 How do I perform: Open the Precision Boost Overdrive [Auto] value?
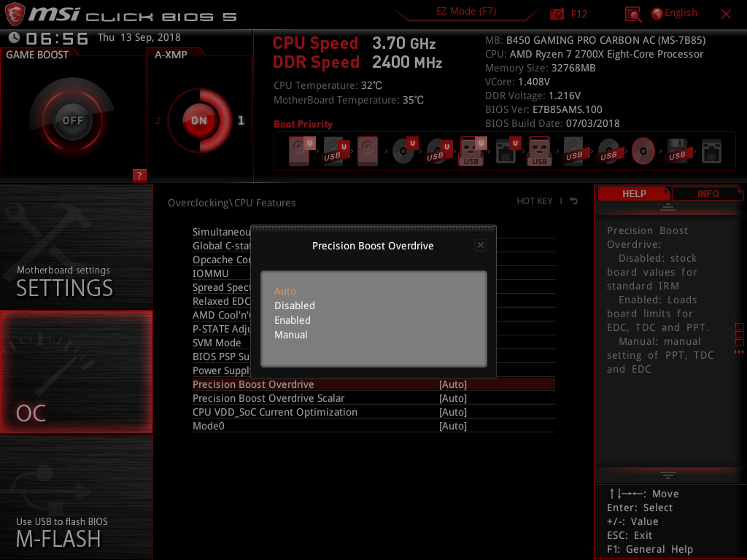pyautogui.click(x=452, y=384)
